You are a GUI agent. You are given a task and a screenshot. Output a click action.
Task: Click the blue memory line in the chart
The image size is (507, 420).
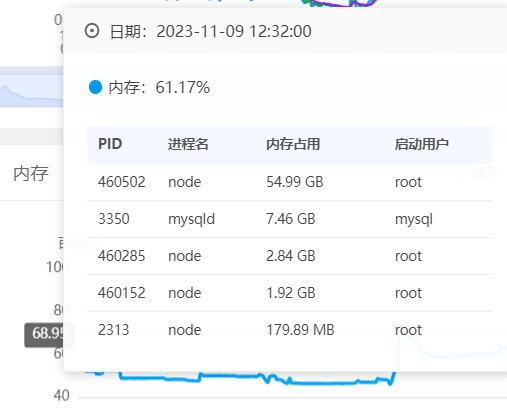point(233,377)
